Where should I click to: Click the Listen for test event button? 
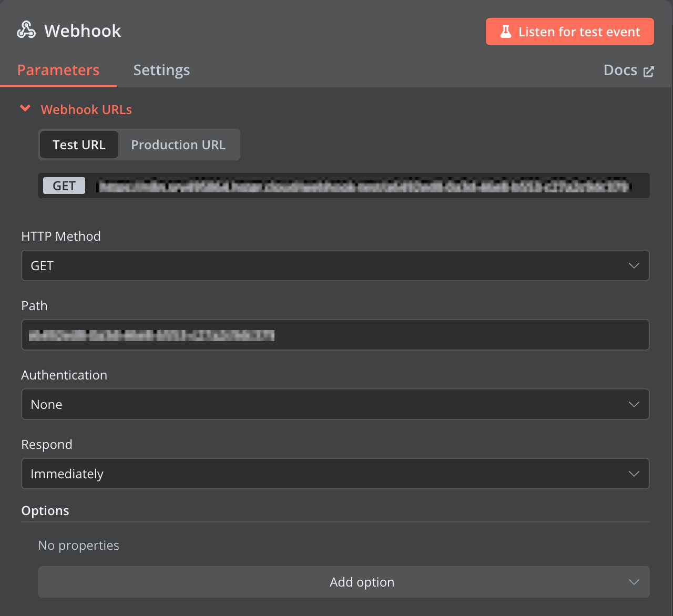[x=569, y=32]
